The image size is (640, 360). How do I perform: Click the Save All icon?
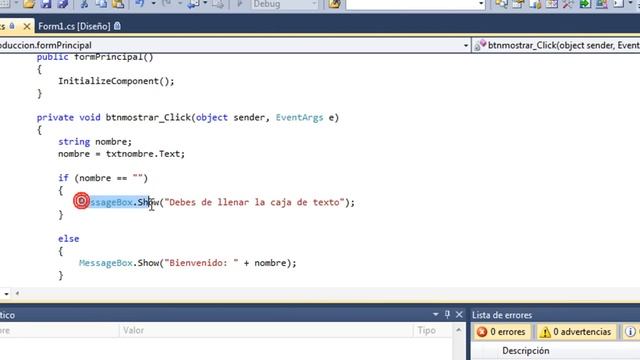[x=63, y=4]
